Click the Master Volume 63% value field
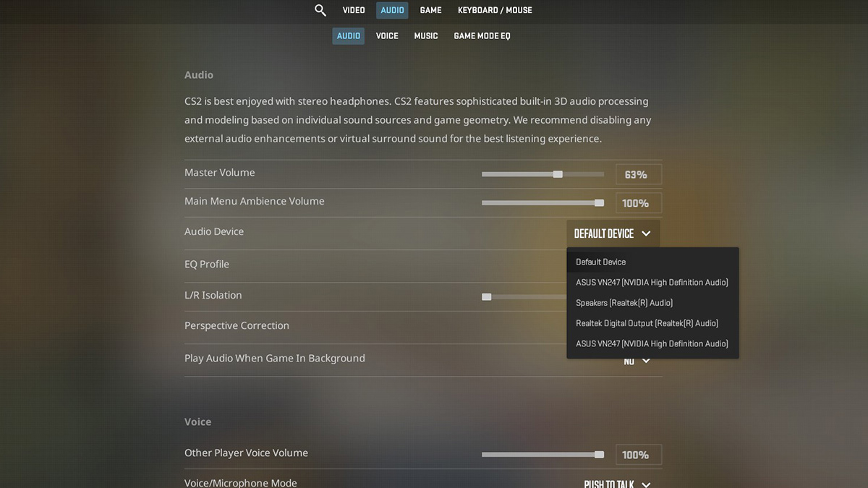The width and height of the screenshot is (868, 488). (638, 174)
